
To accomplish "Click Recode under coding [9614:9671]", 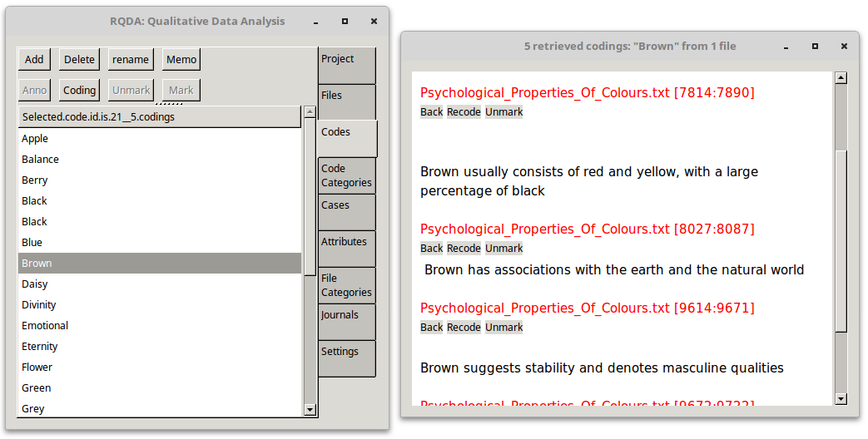I will [x=464, y=328].
